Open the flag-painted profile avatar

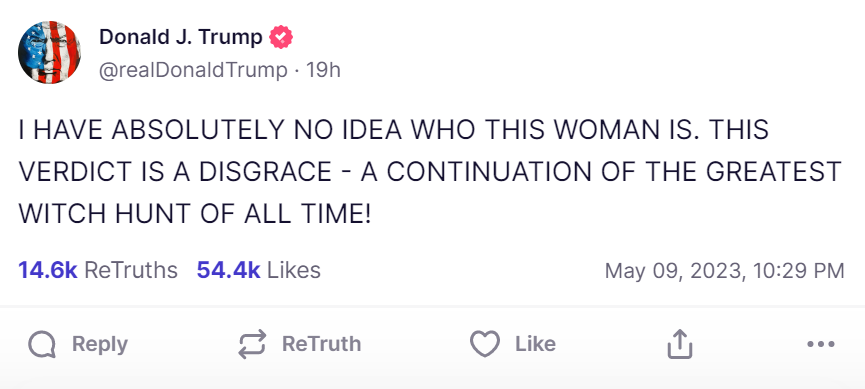click(50, 52)
